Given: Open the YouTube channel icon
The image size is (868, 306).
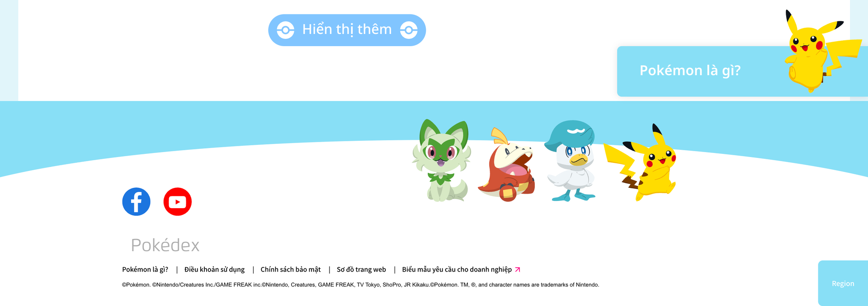Looking at the screenshot, I should coord(177,201).
